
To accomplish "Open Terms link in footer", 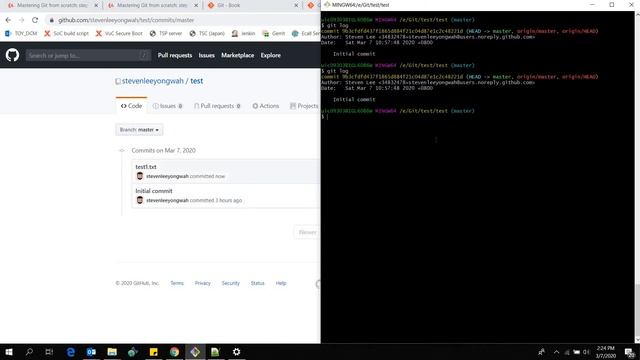I will 177,283.
